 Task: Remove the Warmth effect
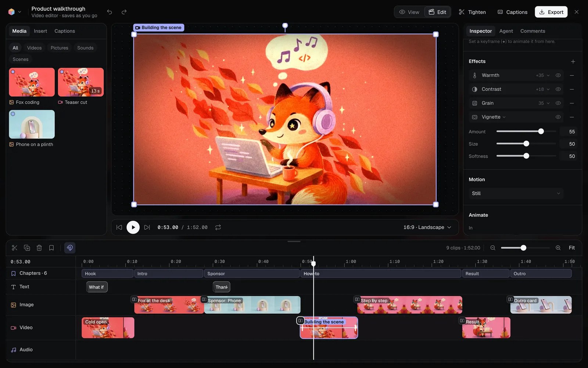572,75
